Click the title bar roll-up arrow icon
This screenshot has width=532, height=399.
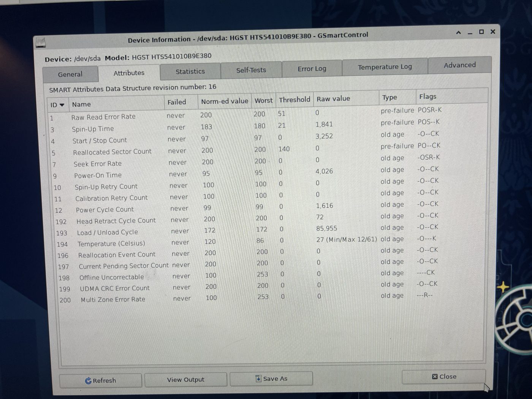(459, 33)
